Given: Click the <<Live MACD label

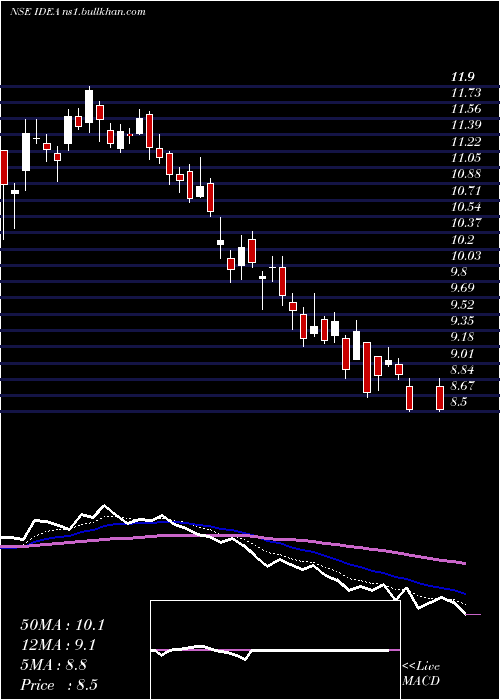Looking at the screenshot, I should coord(421,674).
